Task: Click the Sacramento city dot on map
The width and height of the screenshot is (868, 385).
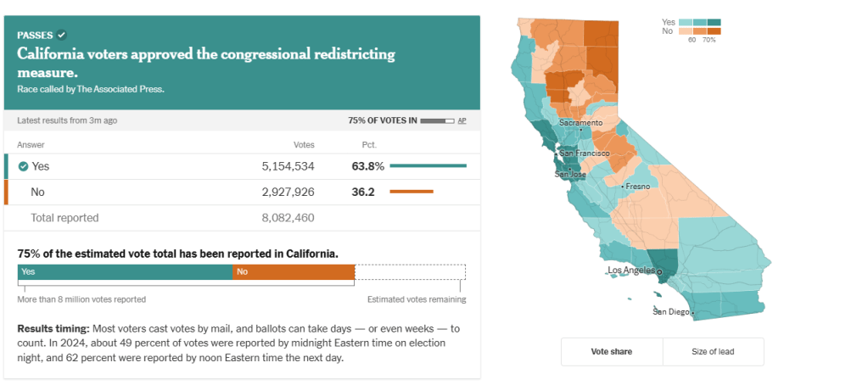Action: coord(581,130)
